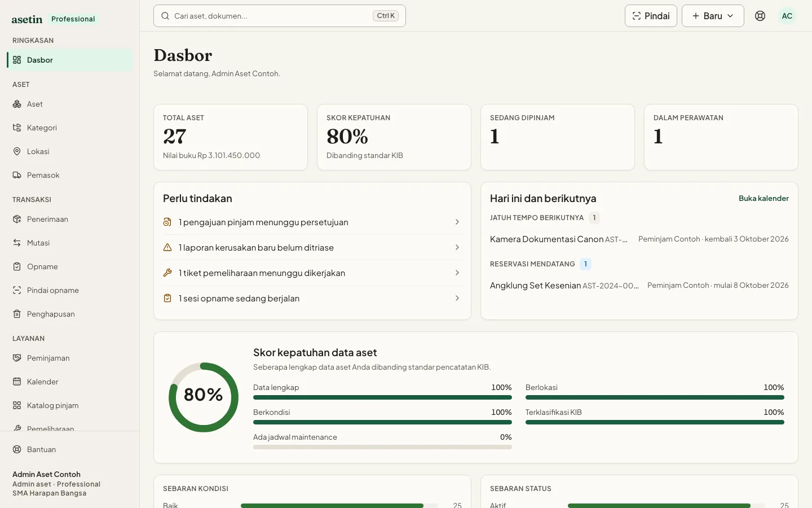
Task: Click the Opname clipboard icon in sidebar
Action: click(17, 266)
